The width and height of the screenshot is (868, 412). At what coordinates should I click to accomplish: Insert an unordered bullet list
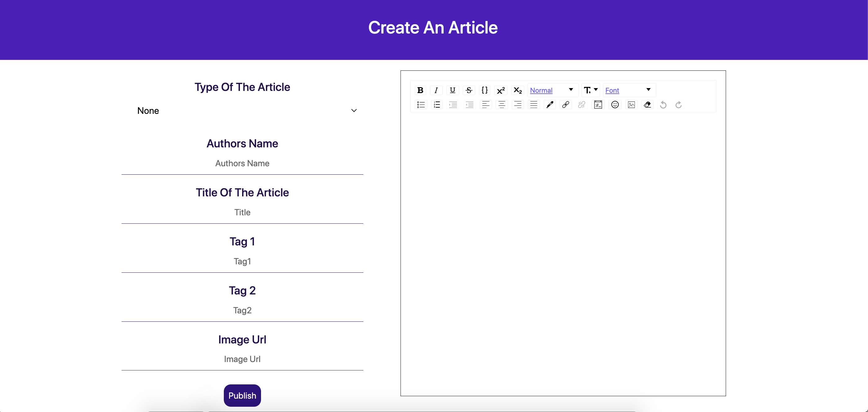click(421, 105)
